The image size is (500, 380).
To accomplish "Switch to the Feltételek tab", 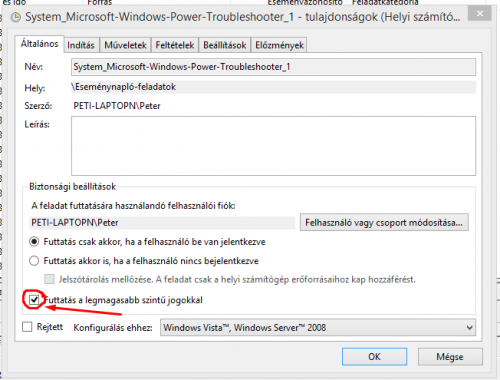I will coord(175,45).
